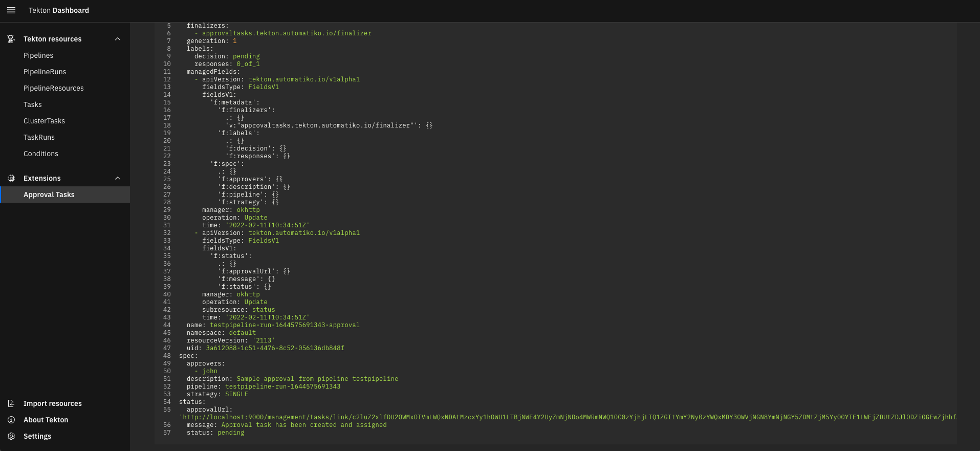Click the generation value 1
This screenshot has width=980, height=451.
pyautogui.click(x=235, y=41)
